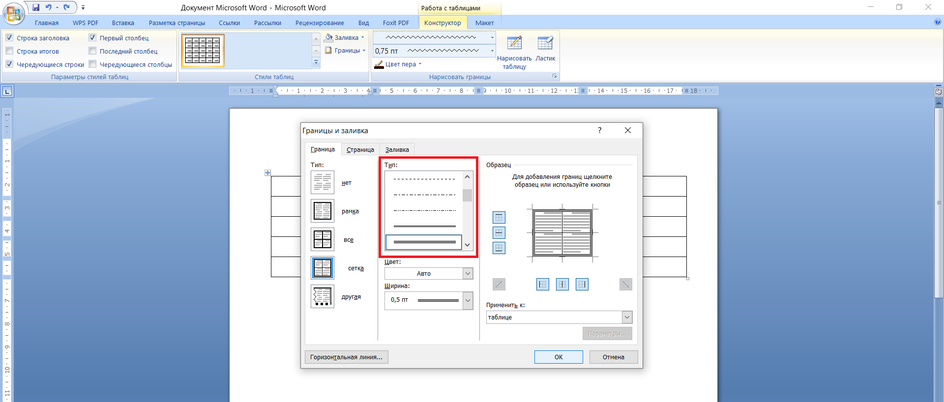Select 'рамка' box border setting icon
The width and height of the screenshot is (944, 402).
tap(323, 211)
